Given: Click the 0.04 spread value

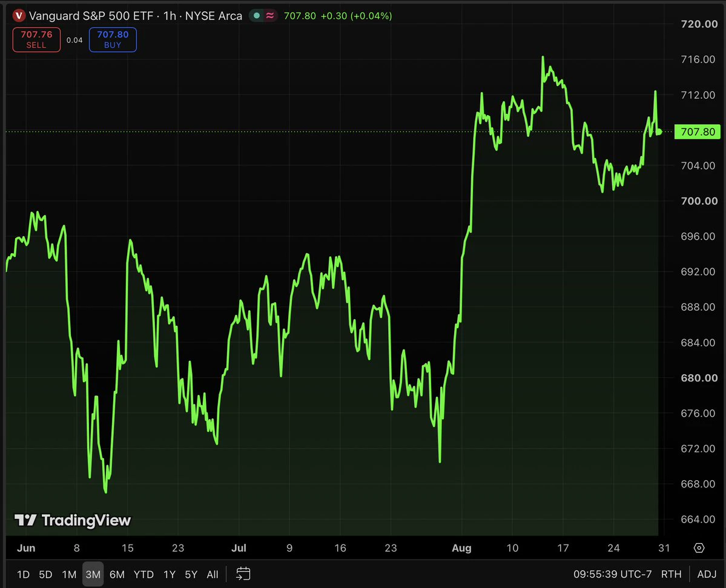Looking at the screenshot, I should pos(74,41).
